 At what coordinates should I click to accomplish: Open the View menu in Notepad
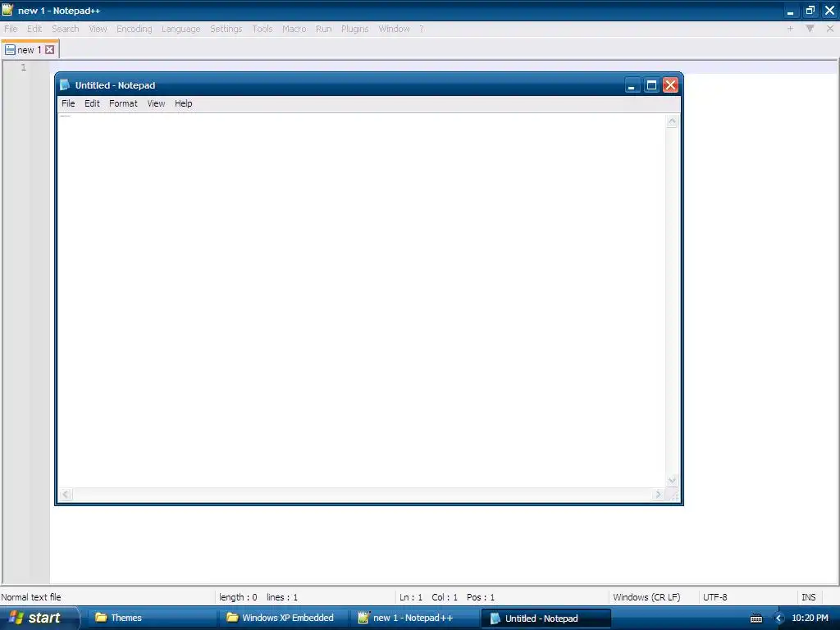click(156, 103)
